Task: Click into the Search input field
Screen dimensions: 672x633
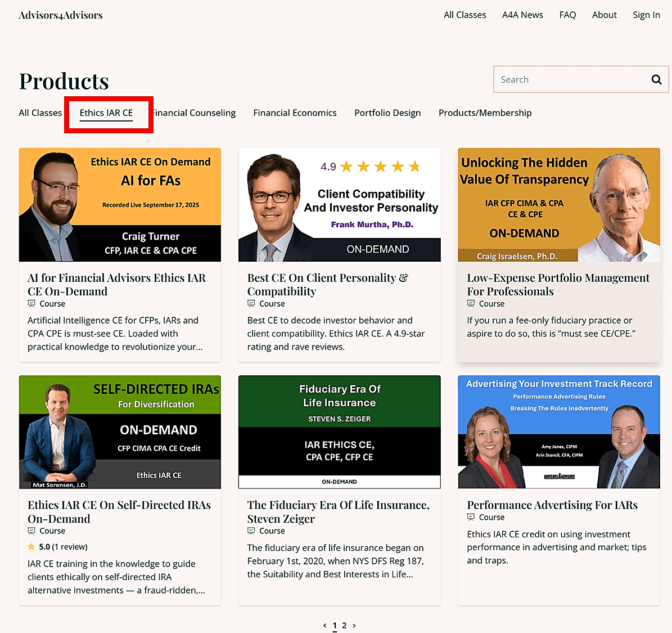Action: pos(568,79)
